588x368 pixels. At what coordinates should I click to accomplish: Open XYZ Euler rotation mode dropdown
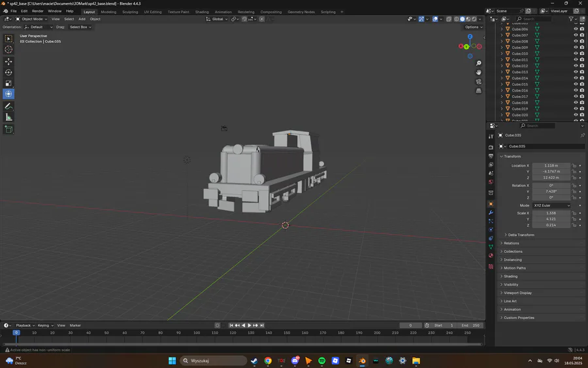coord(551,205)
